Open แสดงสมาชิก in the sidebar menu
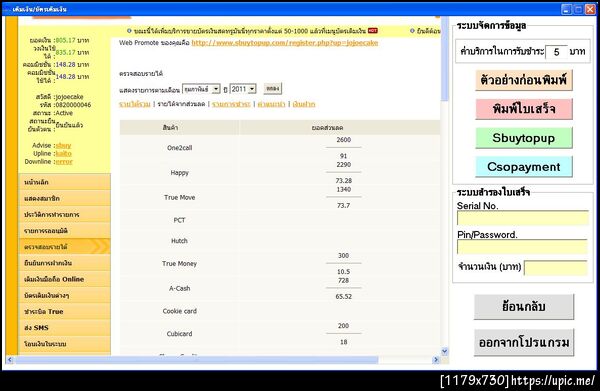This screenshot has width=600, height=391. 64,198
